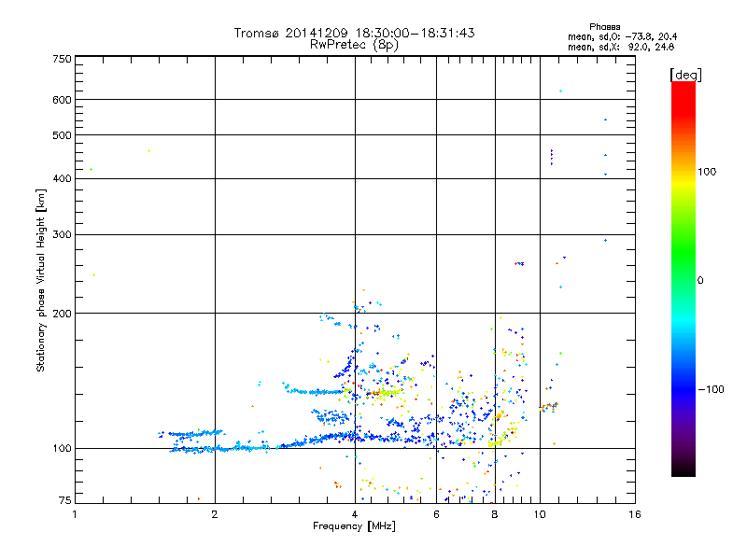
Task: Click the colorbar '-100' tick label
Action: (x=711, y=389)
